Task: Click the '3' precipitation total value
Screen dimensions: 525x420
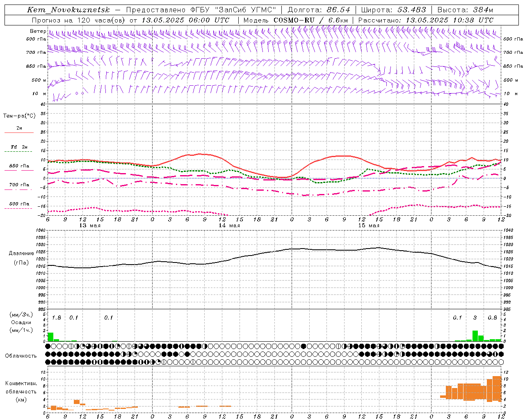Action: pos(475,318)
